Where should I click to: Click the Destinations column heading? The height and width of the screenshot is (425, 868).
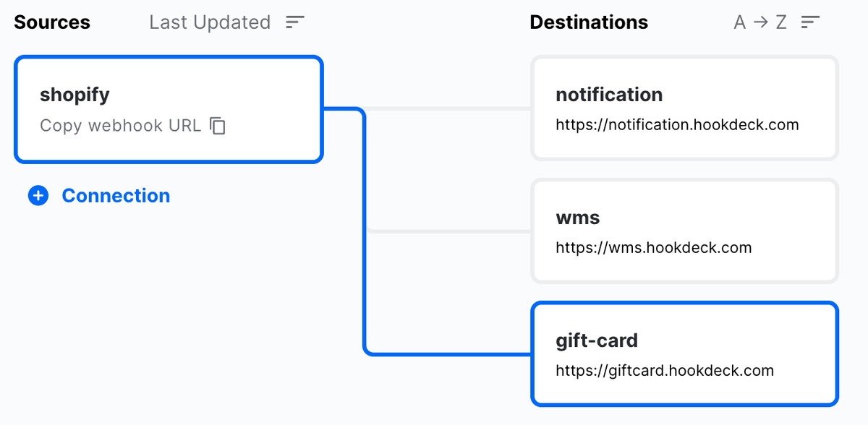(x=589, y=22)
